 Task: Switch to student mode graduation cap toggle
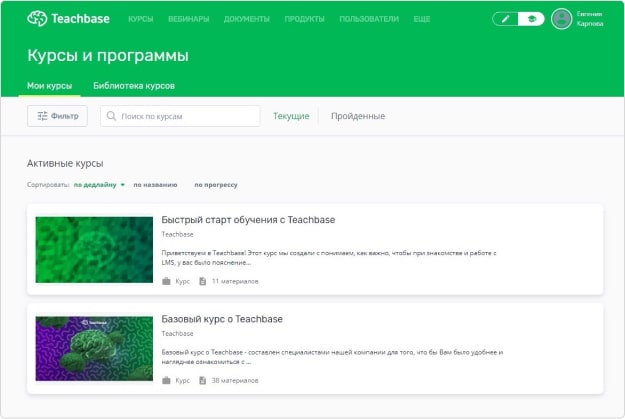click(x=531, y=19)
